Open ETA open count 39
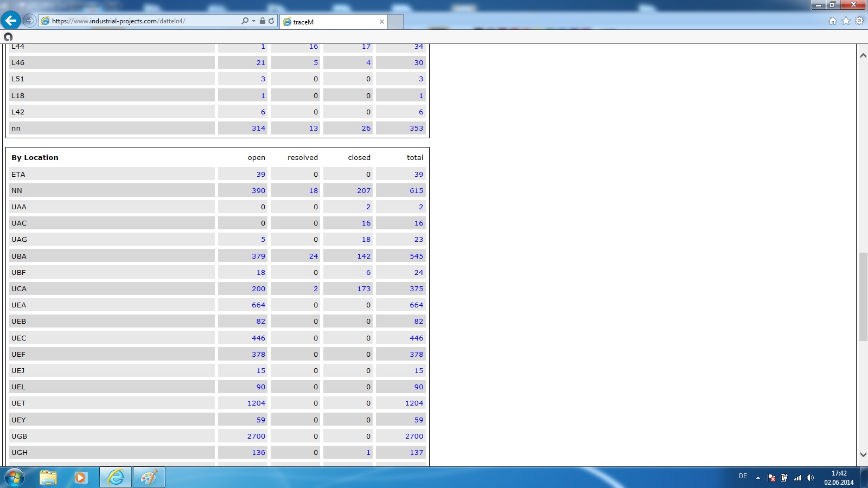This screenshot has width=868, height=488. (x=261, y=174)
